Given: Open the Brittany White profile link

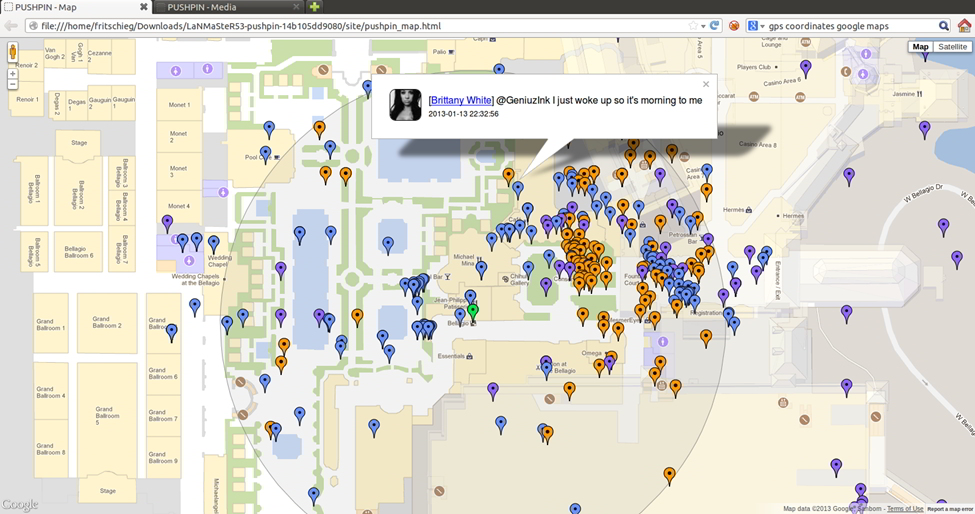Looking at the screenshot, I should click(461, 100).
